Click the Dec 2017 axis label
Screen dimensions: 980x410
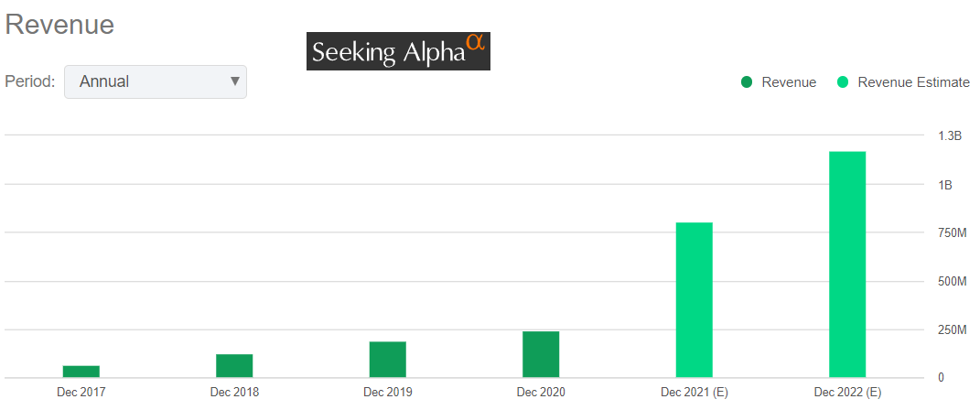pyautogui.click(x=81, y=393)
